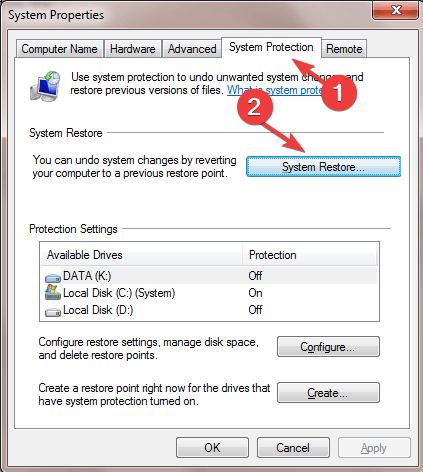Launch the System Restore wizard button

[323, 166]
